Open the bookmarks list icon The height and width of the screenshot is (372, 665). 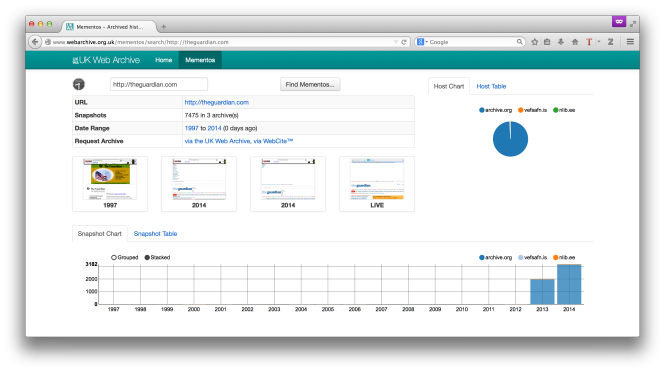pyautogui.click(x=547, y=42)
